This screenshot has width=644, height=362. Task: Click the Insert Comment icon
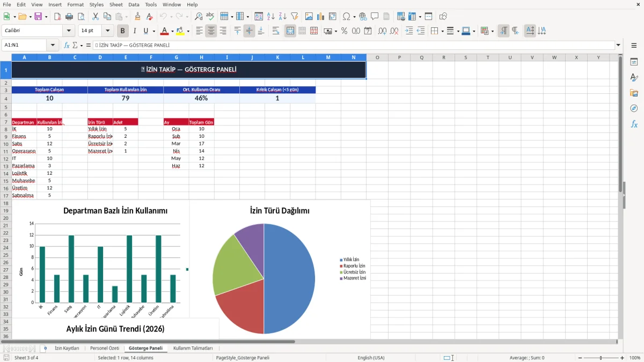375,17
